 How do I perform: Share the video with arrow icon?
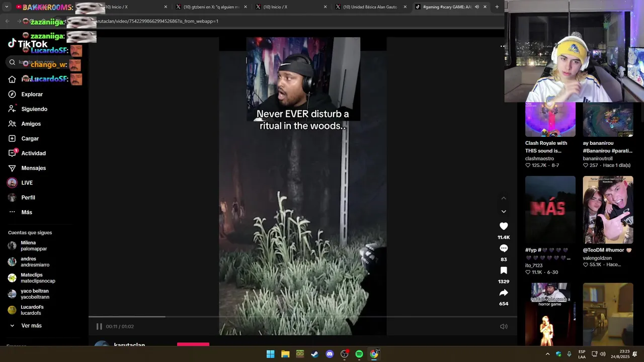(x=504, y=293)
